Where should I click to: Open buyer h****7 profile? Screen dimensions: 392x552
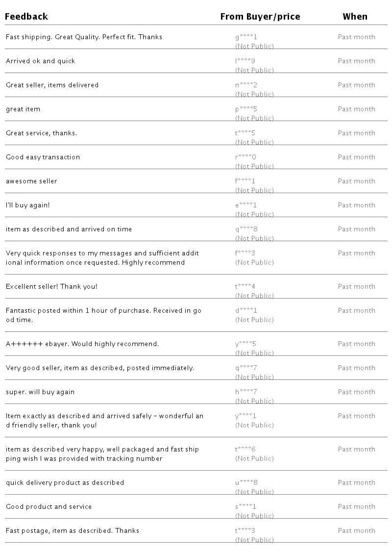tap(246, 392)
